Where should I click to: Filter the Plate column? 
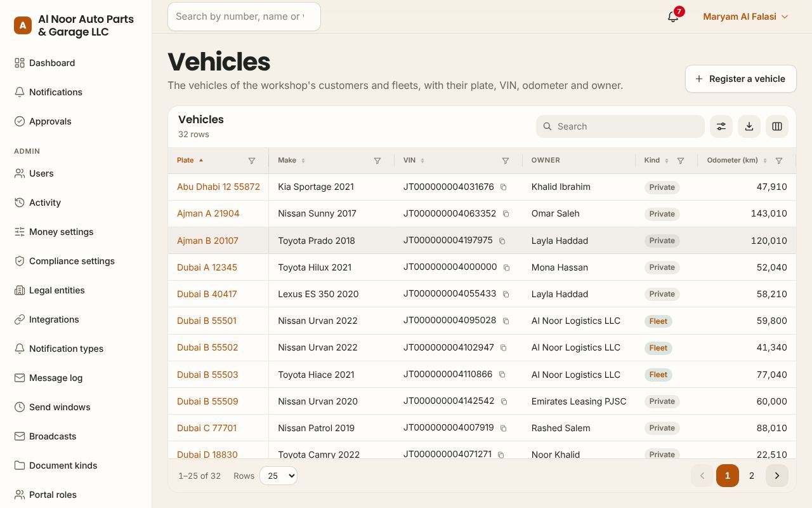coord(252,161)
